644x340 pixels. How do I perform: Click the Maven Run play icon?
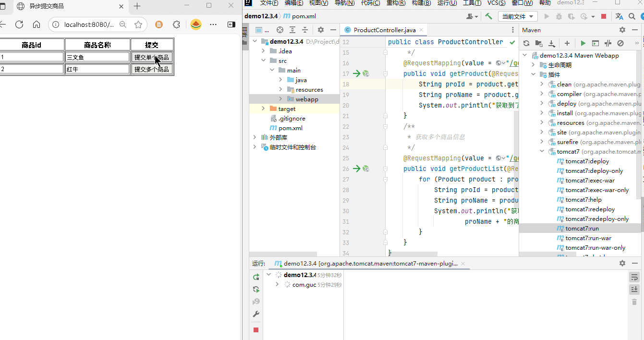(583, 43)
